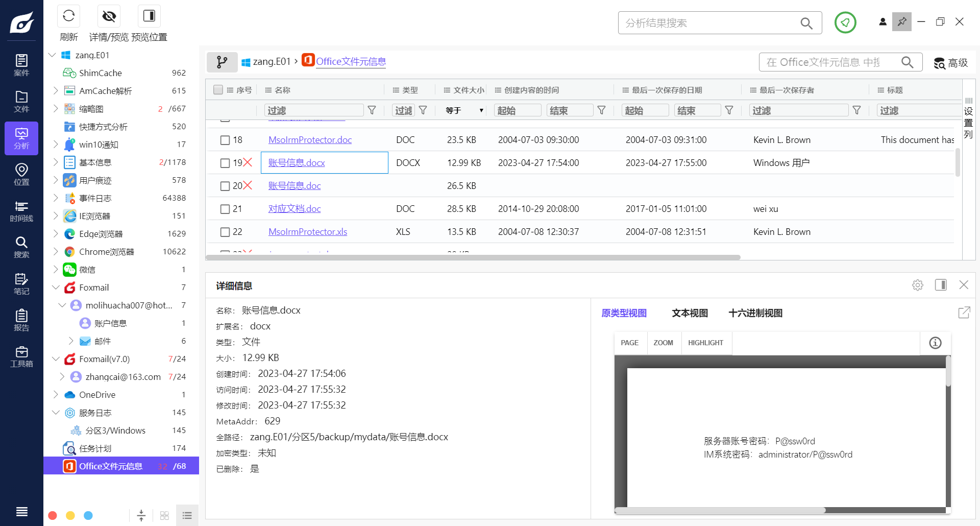This screenshot has width=980, height=526.
Task: Expand the Chrome浏览器 node
Action: pos(56,251)
